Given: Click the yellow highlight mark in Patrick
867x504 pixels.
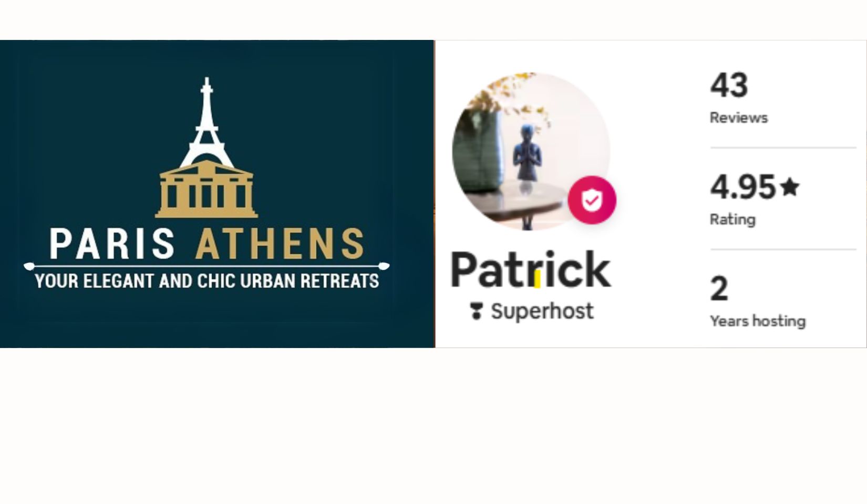Looking at the screenshot, I should click(537, 279).
